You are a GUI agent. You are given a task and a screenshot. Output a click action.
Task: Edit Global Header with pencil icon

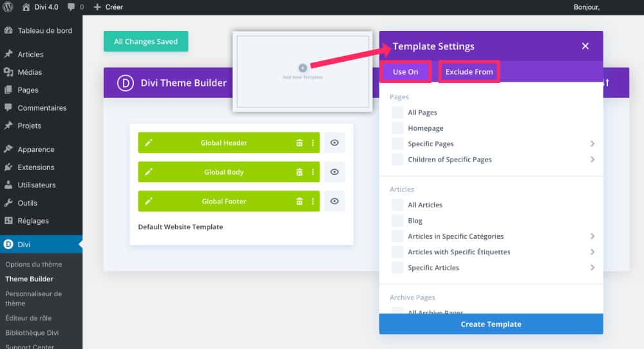tap(149, 142)
